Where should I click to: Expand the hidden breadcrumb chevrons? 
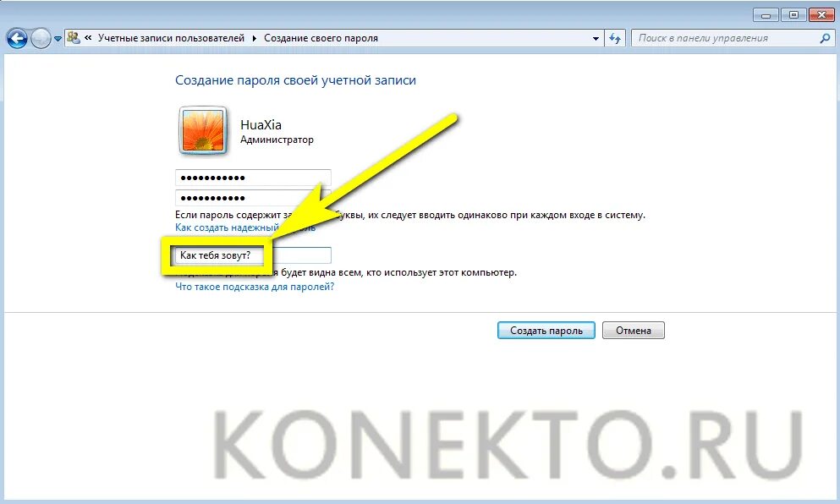88,38
